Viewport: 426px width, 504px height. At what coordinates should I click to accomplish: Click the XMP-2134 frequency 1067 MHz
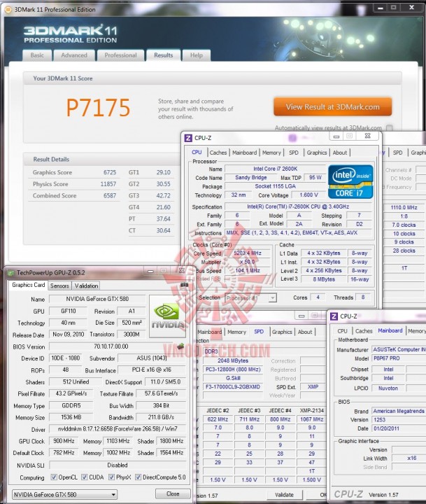coord(311,419)
